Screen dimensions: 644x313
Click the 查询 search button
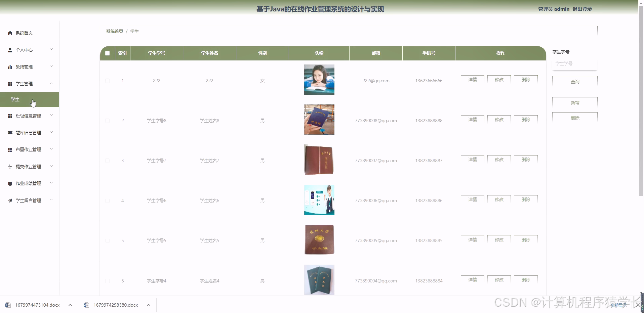(575, 81)
